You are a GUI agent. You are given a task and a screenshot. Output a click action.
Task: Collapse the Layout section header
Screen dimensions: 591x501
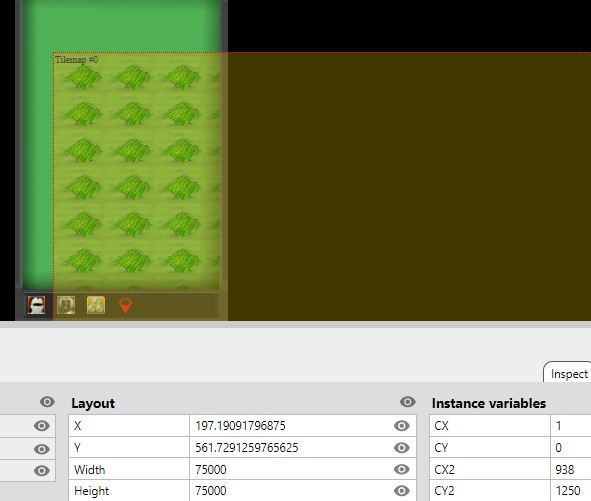(x=93, y=403)
